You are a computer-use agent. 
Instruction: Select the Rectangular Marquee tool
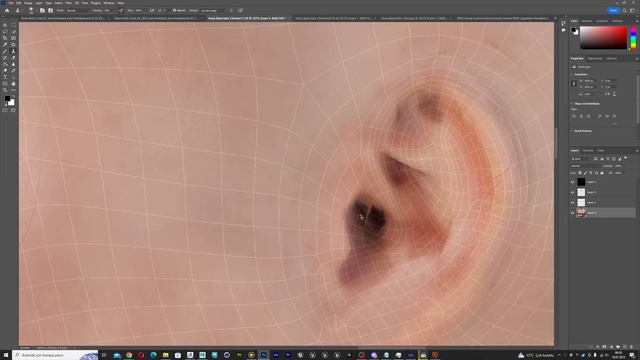(x=13, y=25)
